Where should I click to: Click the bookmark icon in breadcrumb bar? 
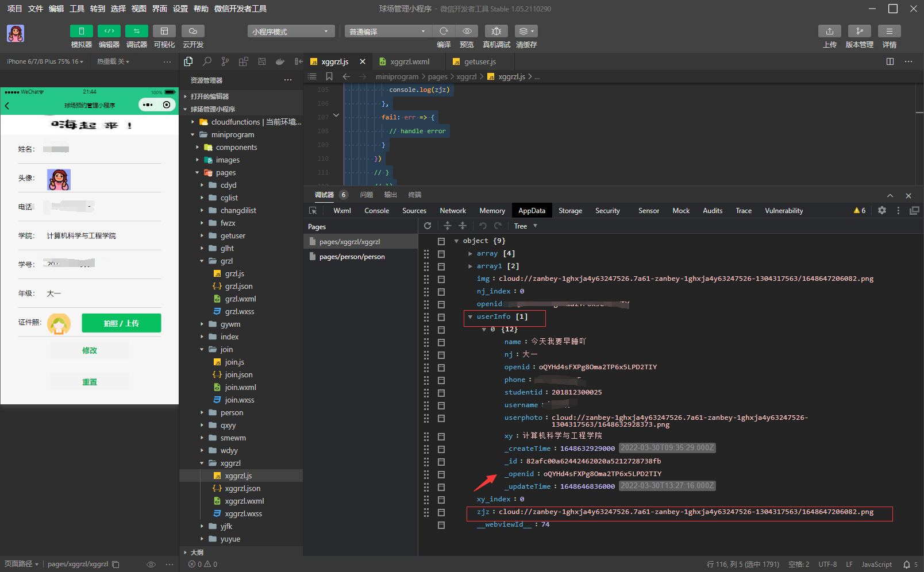pos(329,76)
